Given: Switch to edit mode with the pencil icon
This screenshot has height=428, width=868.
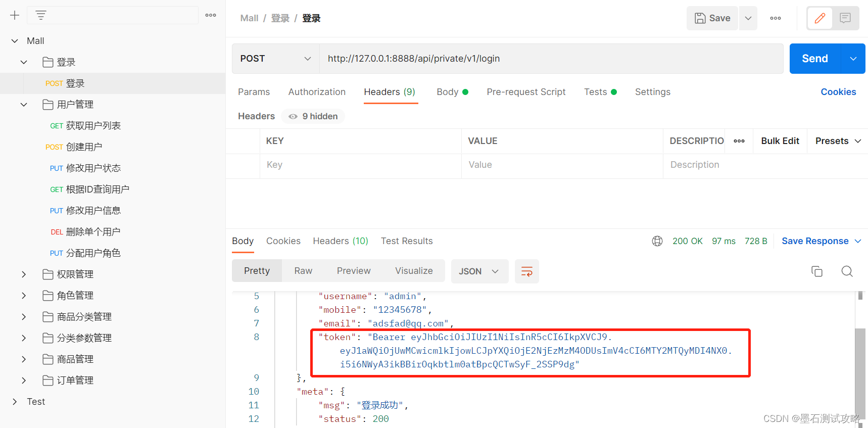Looking at the screenshot, I should tap(819, 18).
